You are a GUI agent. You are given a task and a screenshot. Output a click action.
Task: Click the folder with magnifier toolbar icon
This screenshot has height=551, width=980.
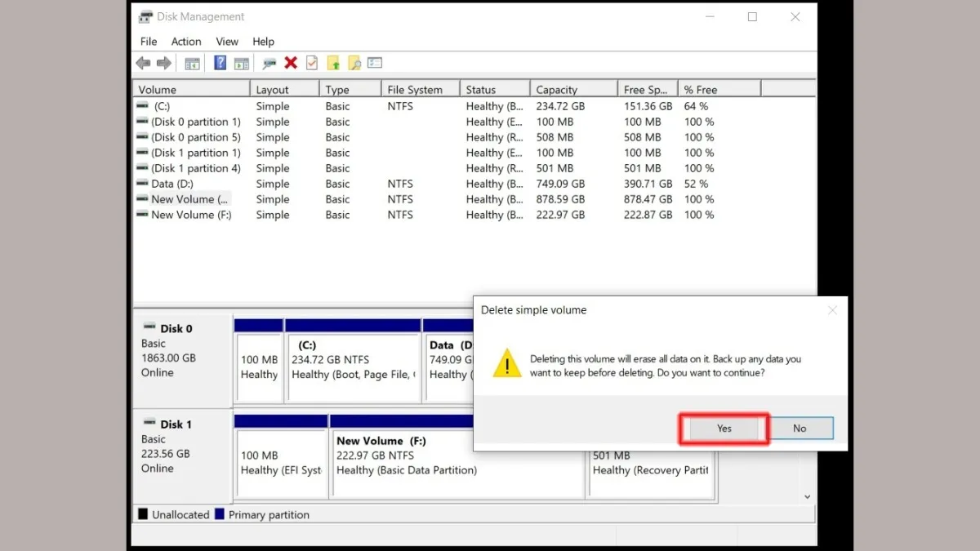[354, 64]
